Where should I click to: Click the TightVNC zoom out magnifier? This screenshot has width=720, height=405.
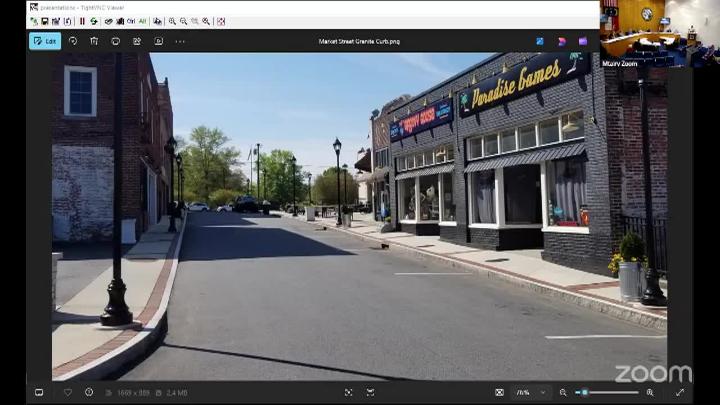[183, 22]
